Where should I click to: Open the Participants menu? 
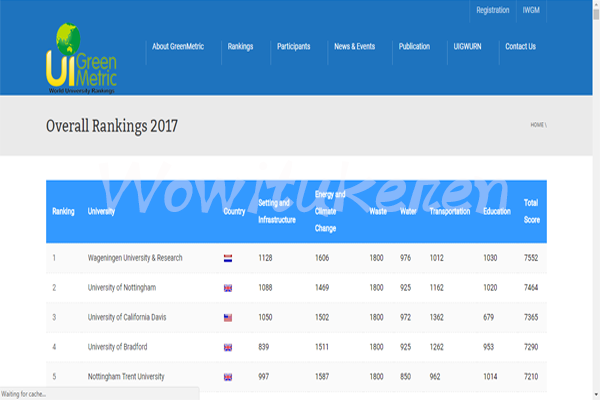pyautogui.click(x=293, y=46)
